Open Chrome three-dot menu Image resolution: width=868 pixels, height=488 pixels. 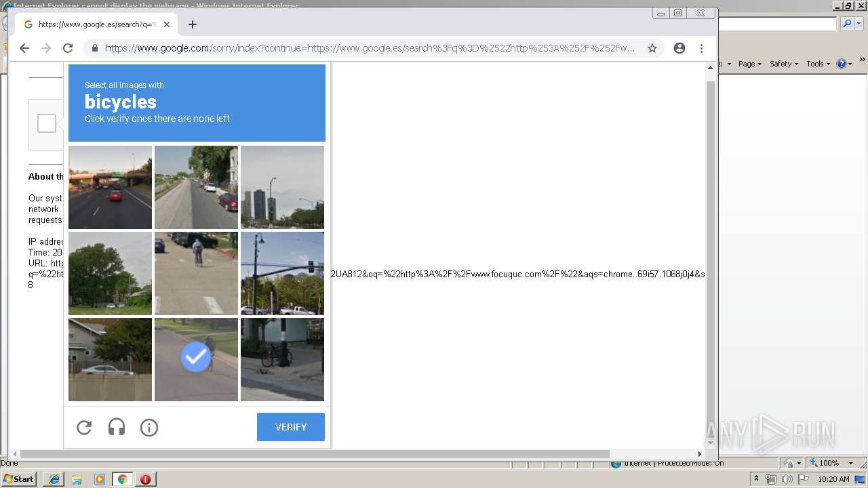(x=701, y=48)
